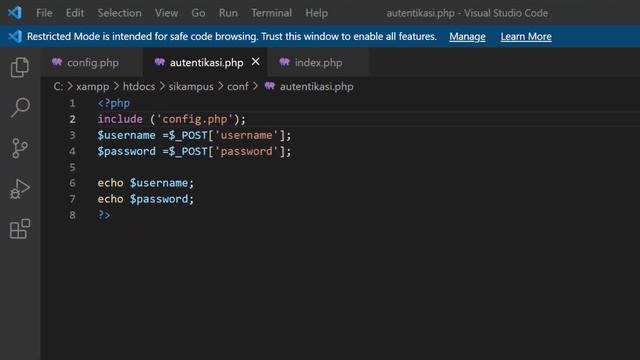Click the VS Code icon in Restricted Mode banner
The height and width of the screenshot is (360, 640).
[x=15, y=36]
